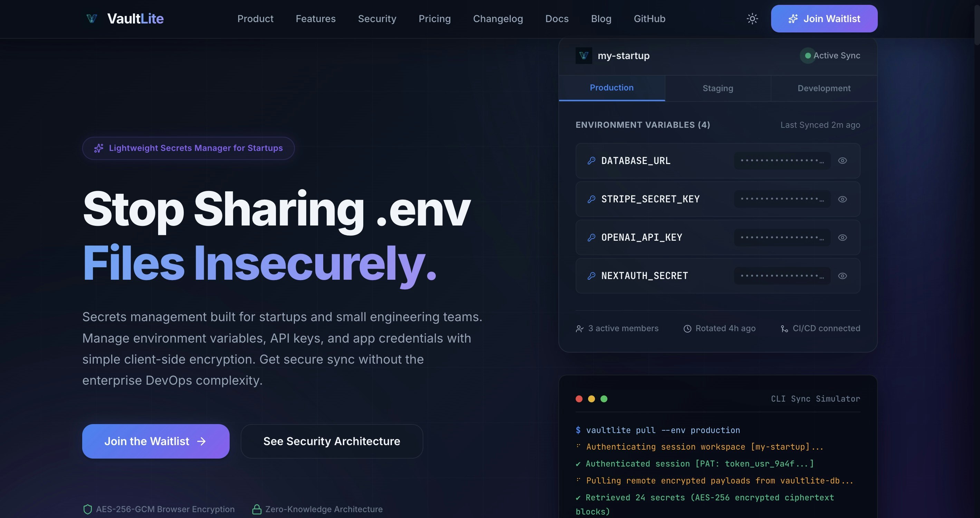Click the Join the Waitlist hero button
This screenshot has height=518, width=980.
(x=156, y=441)
